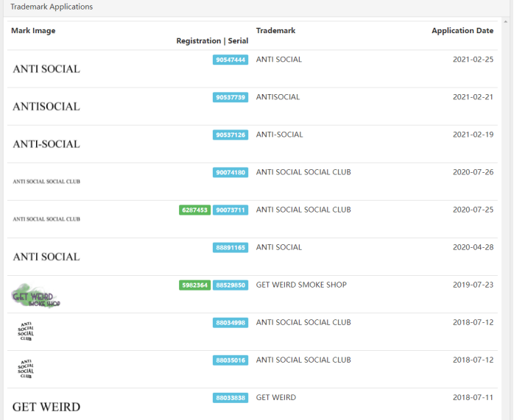This screenshot has width=514, height=420.
Task: Click application date 2020-04-28
Action: 473,247
